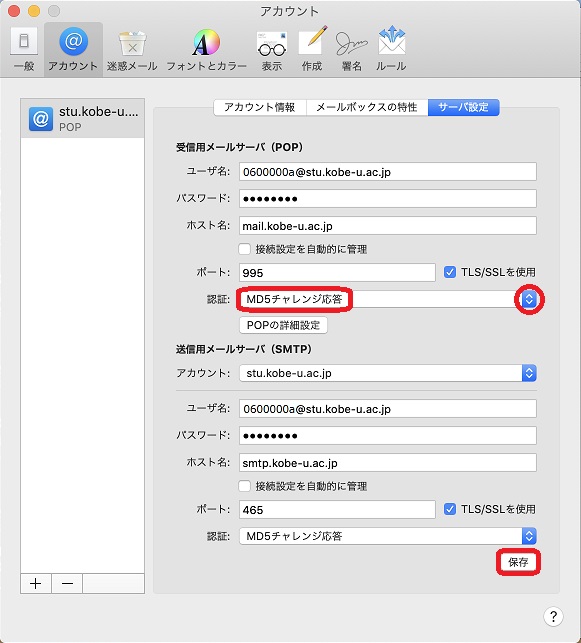The height and width of the screenshot is (643, 581).
Task: Open the 作成 composing preferences
Action: (312, 49)
